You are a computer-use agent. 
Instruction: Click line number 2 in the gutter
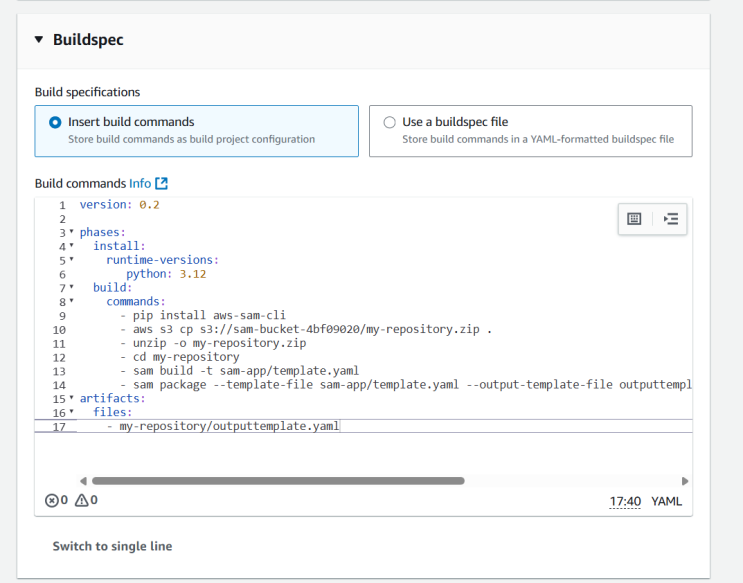tap(62, 219)
